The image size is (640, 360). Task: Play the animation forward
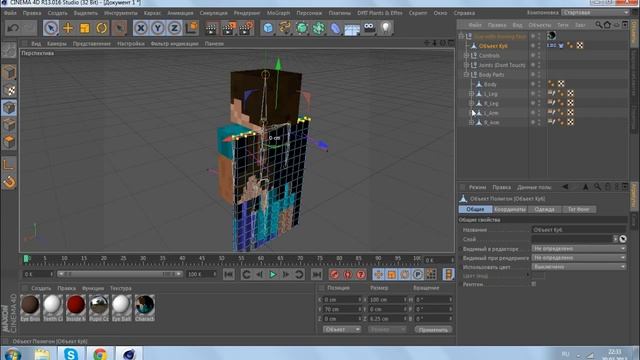coord(273,275)
